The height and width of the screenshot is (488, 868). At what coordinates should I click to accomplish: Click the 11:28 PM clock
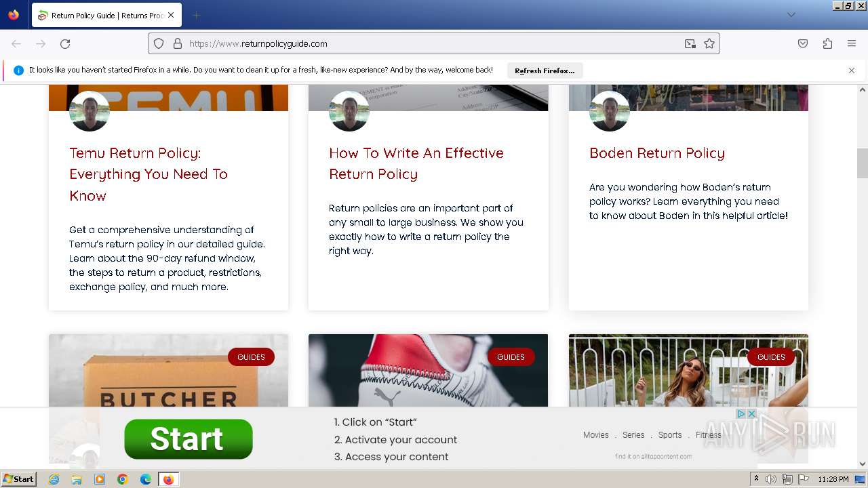pos(833,479)
